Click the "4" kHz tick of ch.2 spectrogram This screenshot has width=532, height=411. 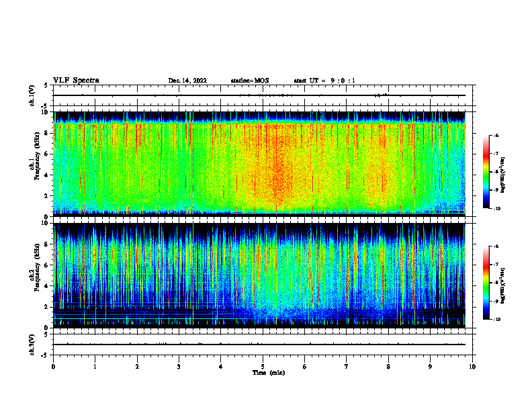pos(46,286)
